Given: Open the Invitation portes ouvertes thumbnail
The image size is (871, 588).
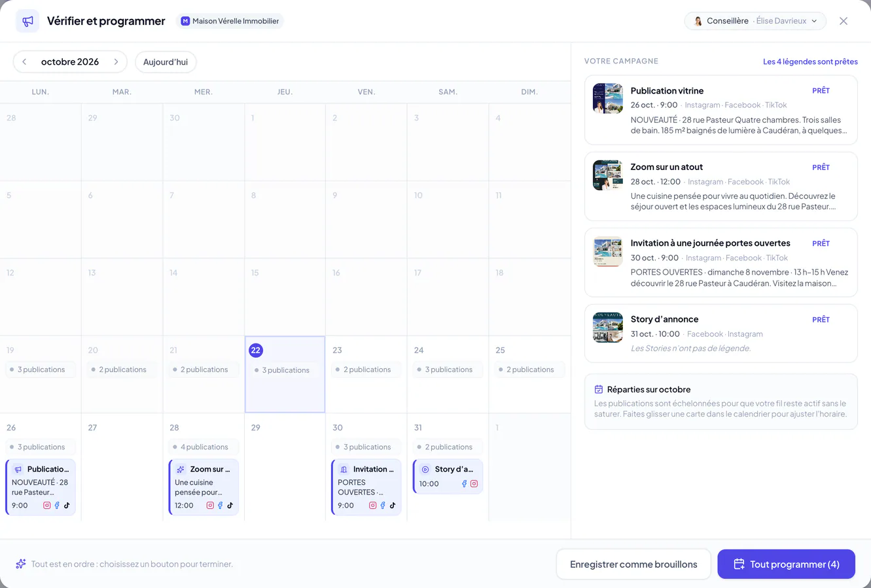Looking at the screenshot, I should coord(608,251).
